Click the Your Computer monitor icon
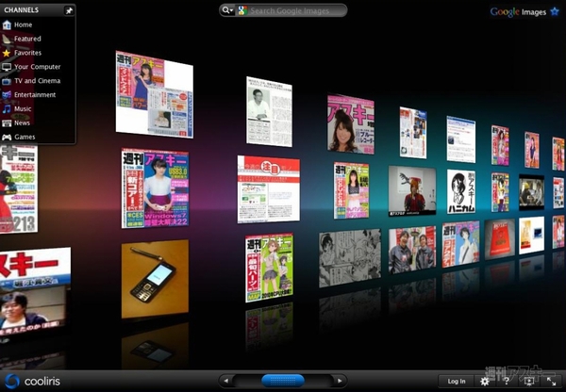 (x=7, y=67)
